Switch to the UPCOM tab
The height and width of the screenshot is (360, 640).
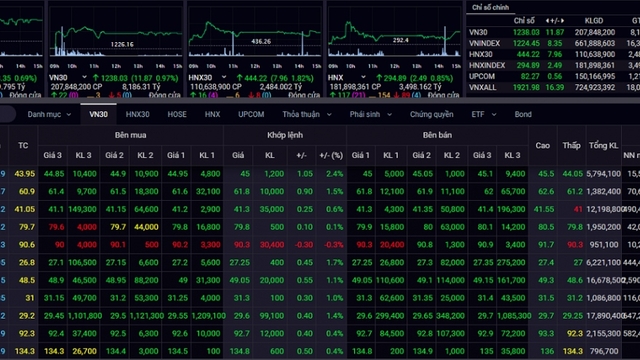pyautogui.click(x=251, y=115)
